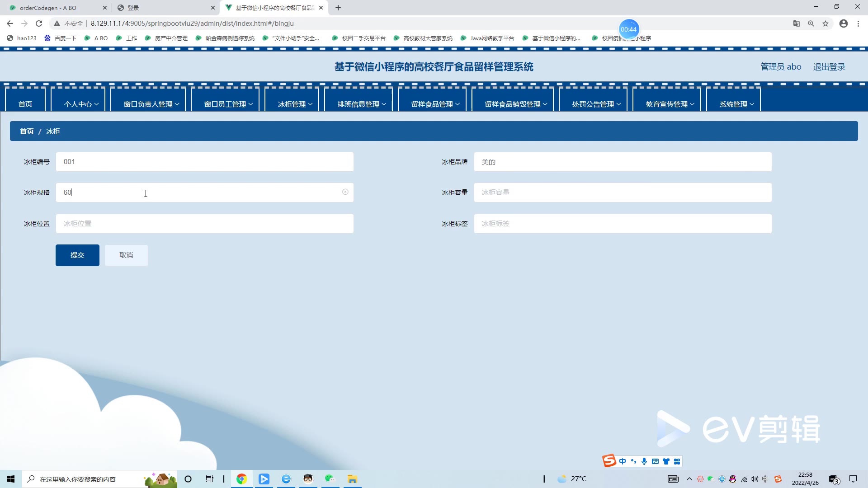Viewport: 868px width, 488px height.
Task: Open Chrome profile avatar icon
Action: (844, 23)
